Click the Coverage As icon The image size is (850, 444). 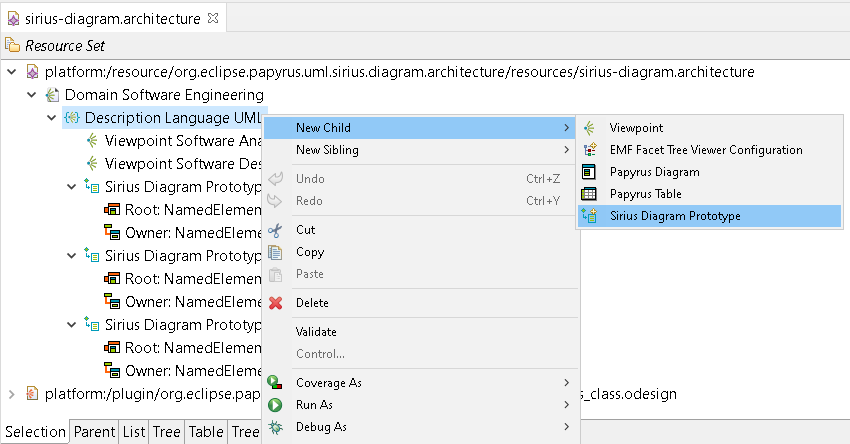pyautogui.click(x=275, y=383)
